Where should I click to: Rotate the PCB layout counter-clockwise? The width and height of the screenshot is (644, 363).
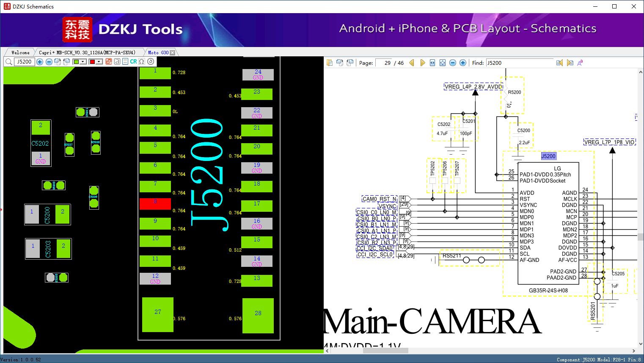point(66,62)
